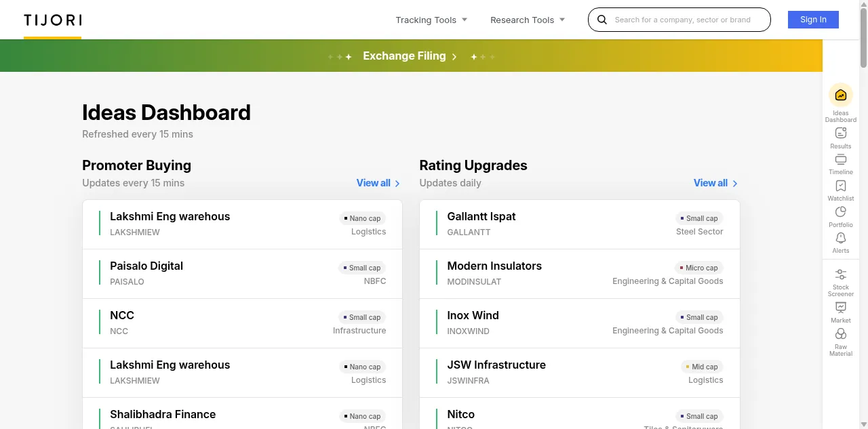The height and width of the screenshot is (429, 868).
Task: Open the Portfolio pie chart icon
Action: point(841,212)
